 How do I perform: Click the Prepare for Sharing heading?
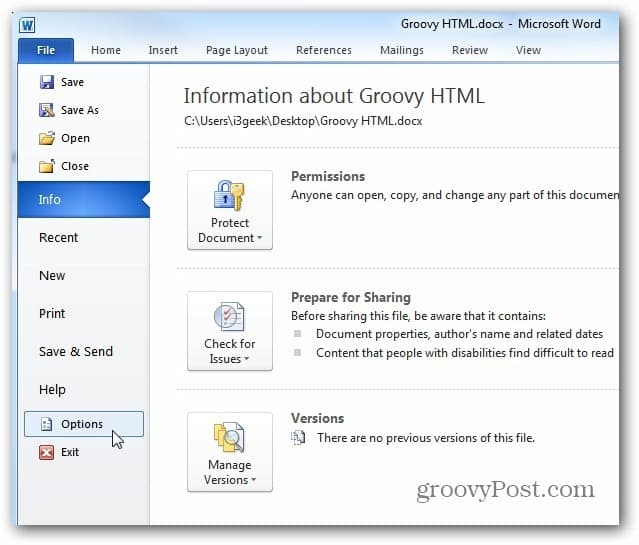351,298
